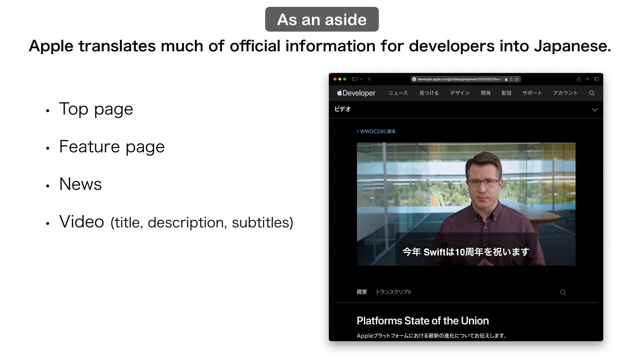This screenshot has height=362, width=644.
Task: Open the アカウント menu item
Action: point(565,93)
